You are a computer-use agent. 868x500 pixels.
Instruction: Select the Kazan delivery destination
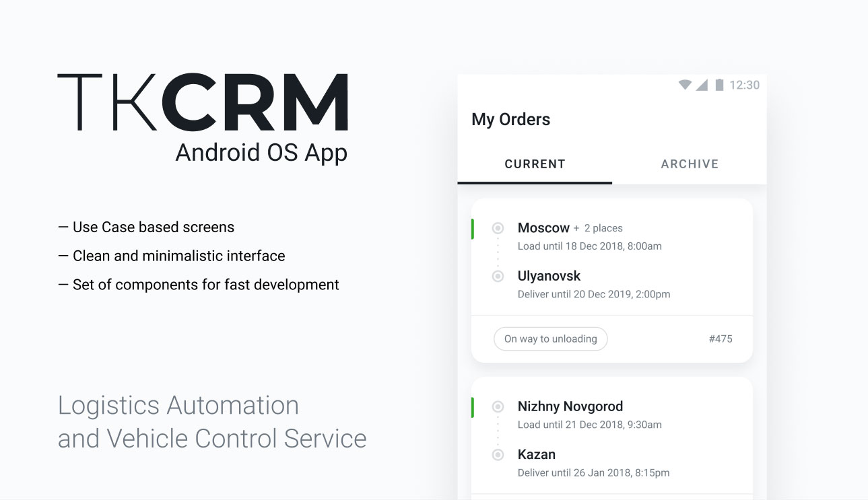click(537, 454)
